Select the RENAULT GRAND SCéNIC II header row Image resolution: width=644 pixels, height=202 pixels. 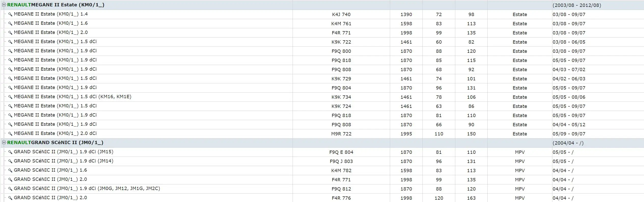point(322,143)
